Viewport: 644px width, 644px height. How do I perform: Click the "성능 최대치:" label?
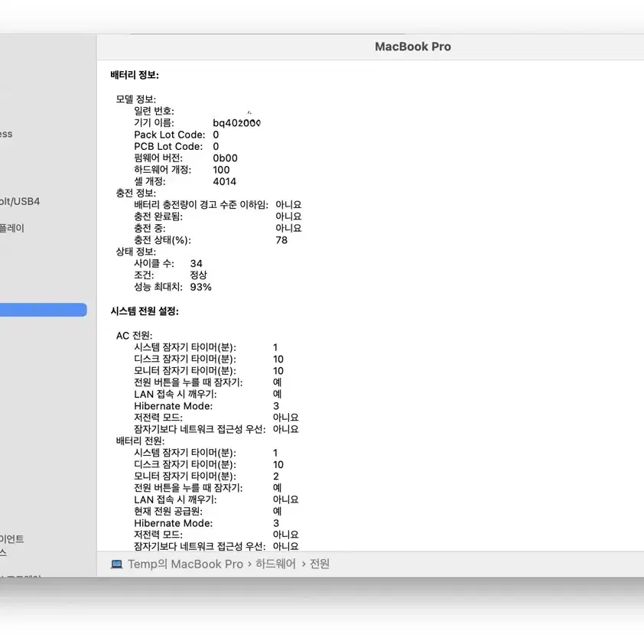tap(158, 287)
